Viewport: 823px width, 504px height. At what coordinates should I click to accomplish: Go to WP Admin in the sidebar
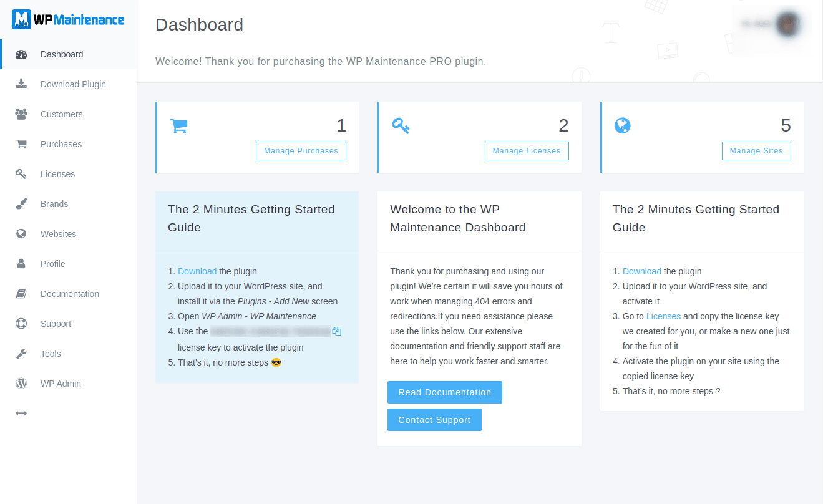point(69,384)
